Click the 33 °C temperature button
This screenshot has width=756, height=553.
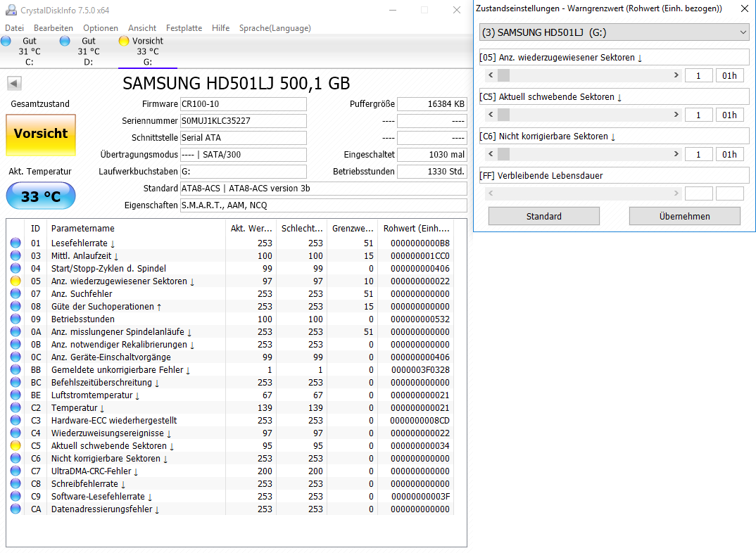click(41, 196)
